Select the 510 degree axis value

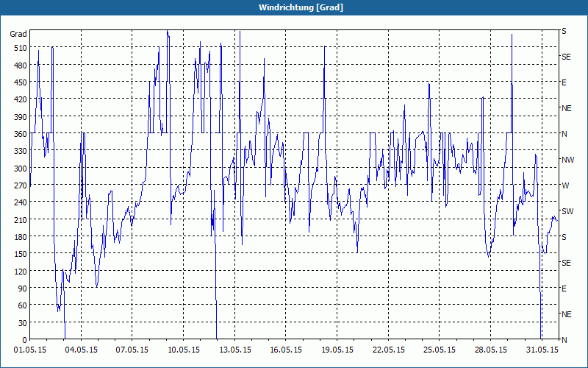click(21, 48)
